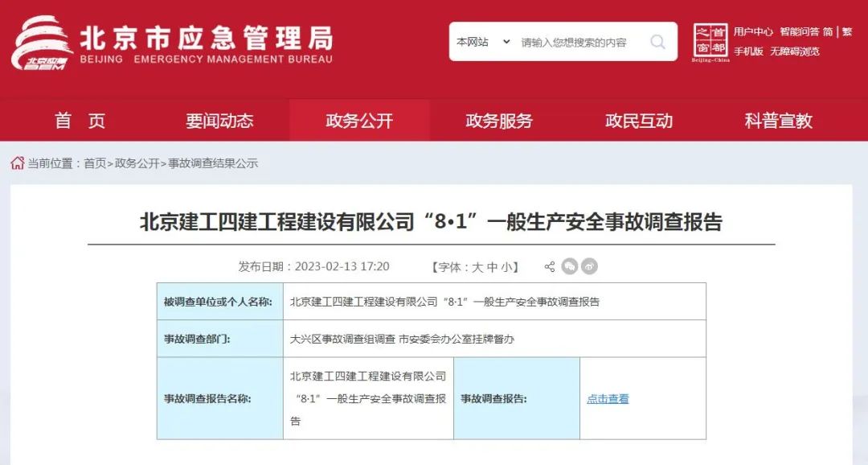Open 用户中心 link
The image size is (868, 465).
point(753,31)
